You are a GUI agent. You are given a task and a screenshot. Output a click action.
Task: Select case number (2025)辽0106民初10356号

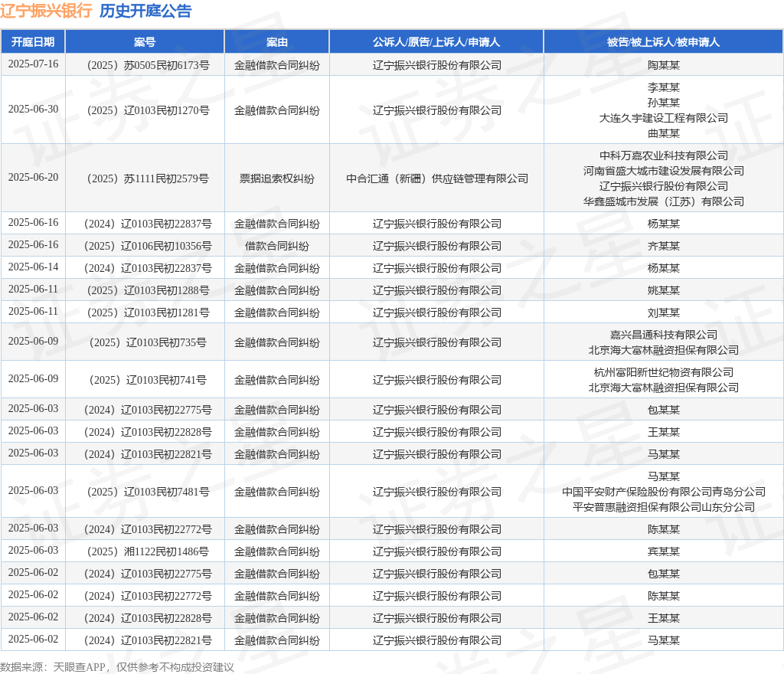click(148, 246)
